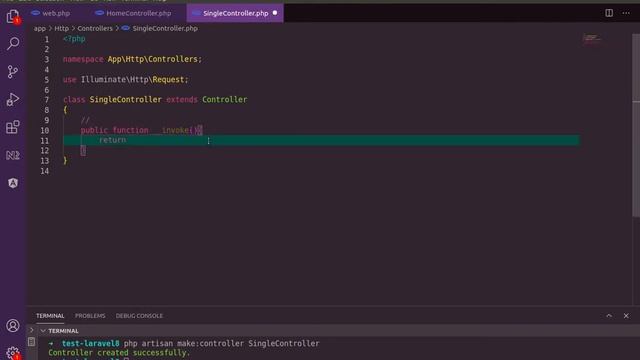
Task: Place cursor on the 'return' keyword
Action: [x=112, y=140]
